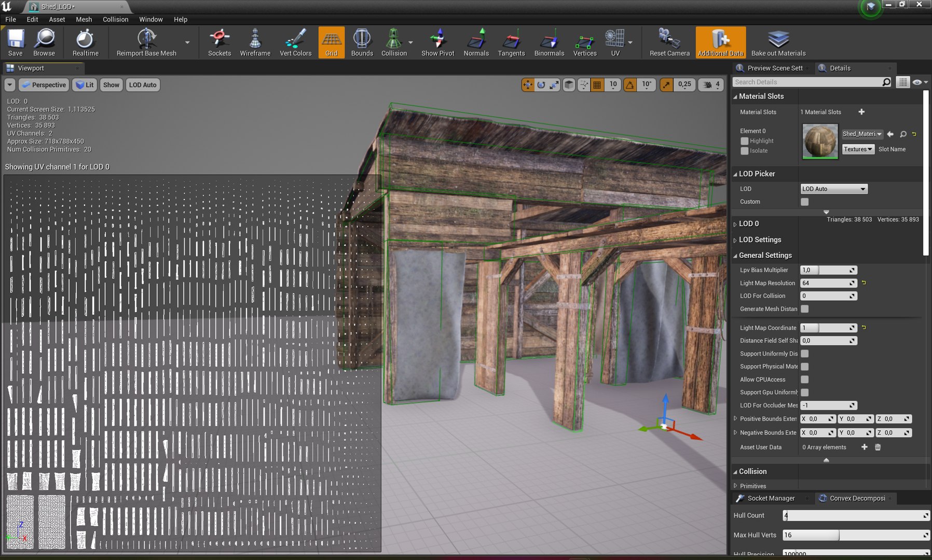Select rotate transform gizmo mode
This screenshot has height=560, width=932.
(541, 85)
